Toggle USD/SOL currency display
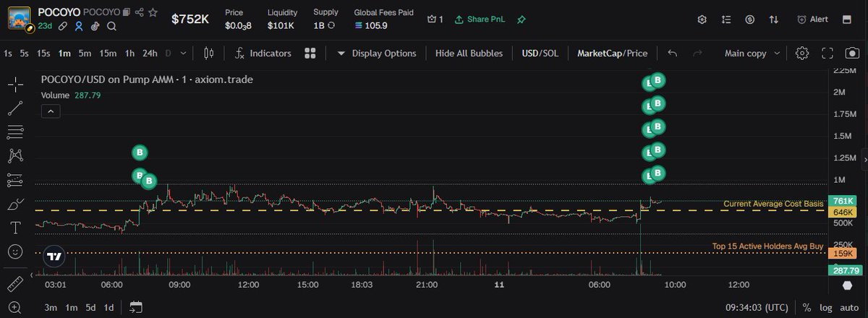This screenshot has width=868, height=318. (540, 53)
